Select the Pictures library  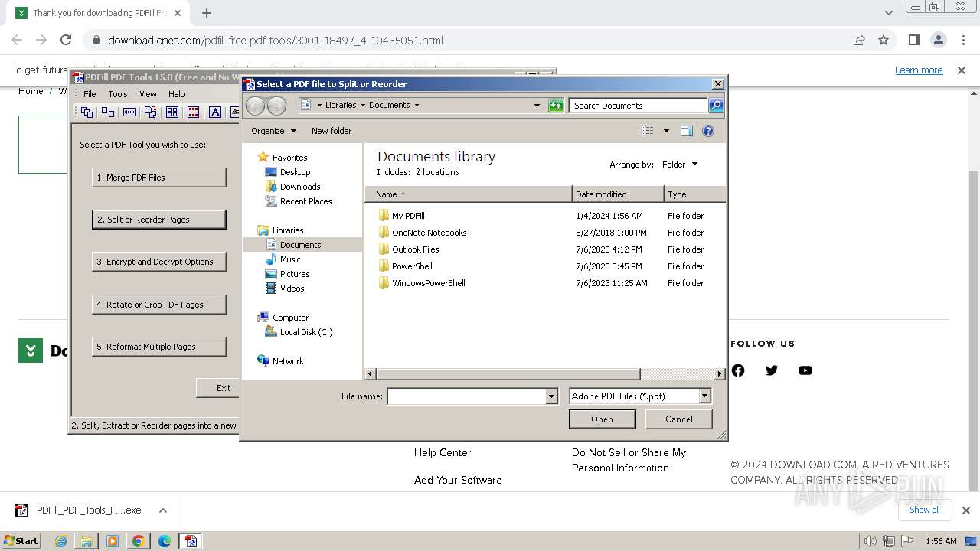coord(295,274)
